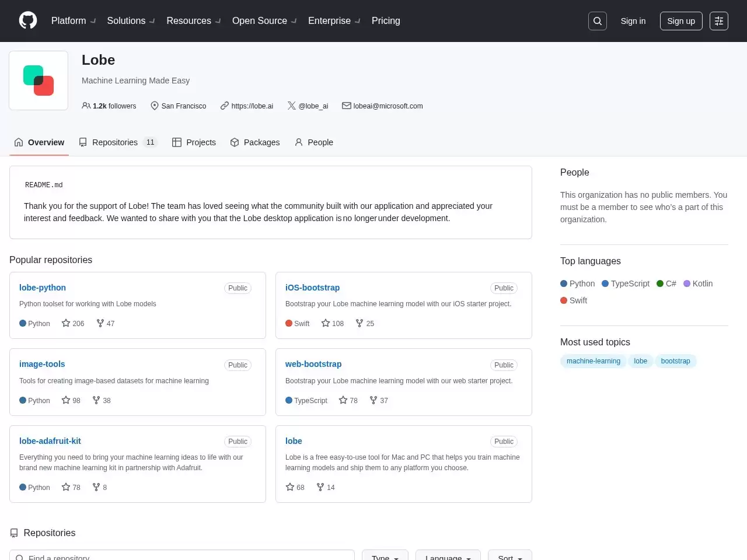The image size is (747, 560).
Task: Filter by C# in Top languages
Action: tap(666, 283)
